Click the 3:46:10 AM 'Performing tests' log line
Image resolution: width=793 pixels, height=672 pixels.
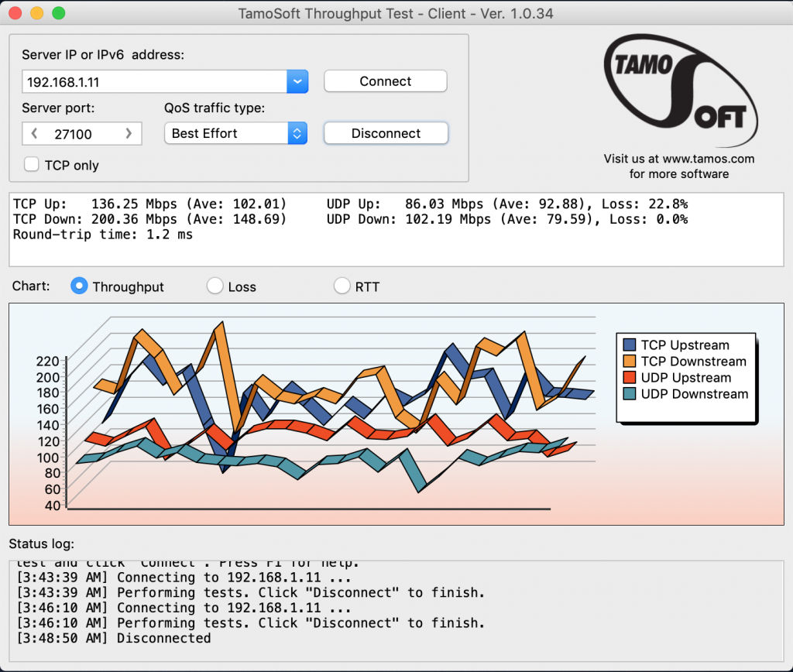tap(251, 623)
